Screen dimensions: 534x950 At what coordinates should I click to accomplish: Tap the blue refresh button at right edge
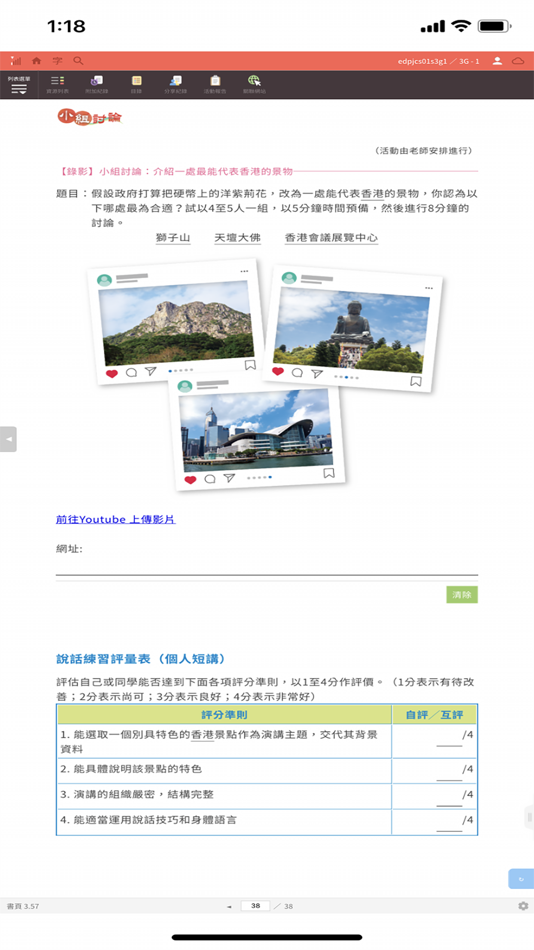click(x=521, y=879)
